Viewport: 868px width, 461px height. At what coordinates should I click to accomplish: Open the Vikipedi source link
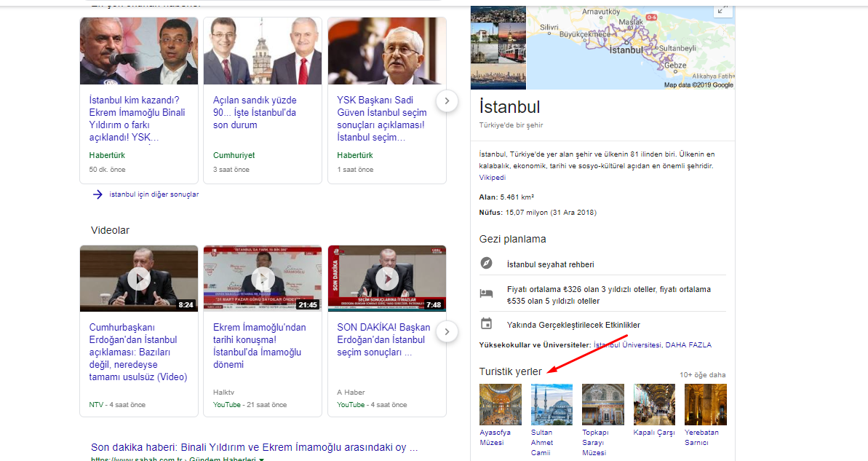(492, 178)
